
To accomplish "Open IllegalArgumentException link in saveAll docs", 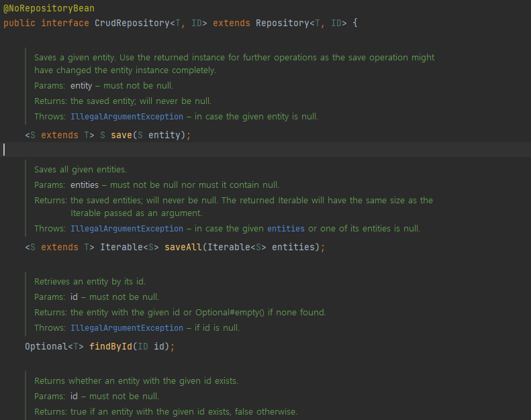I will 127,228.
